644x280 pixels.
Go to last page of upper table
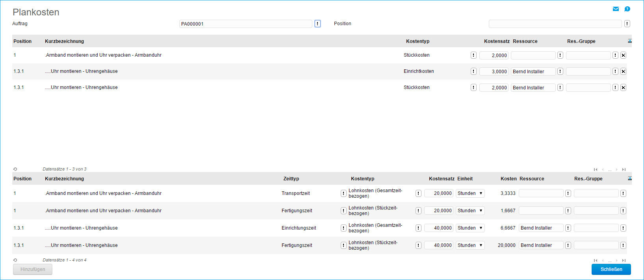point(624,169)
